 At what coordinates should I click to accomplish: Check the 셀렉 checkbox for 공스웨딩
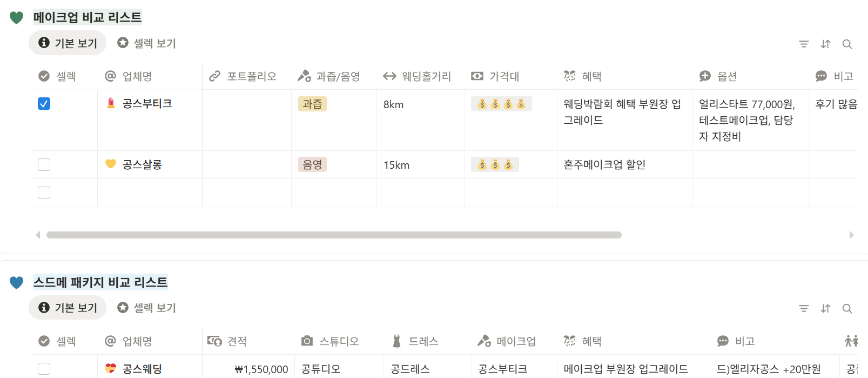tap(44, 369)
